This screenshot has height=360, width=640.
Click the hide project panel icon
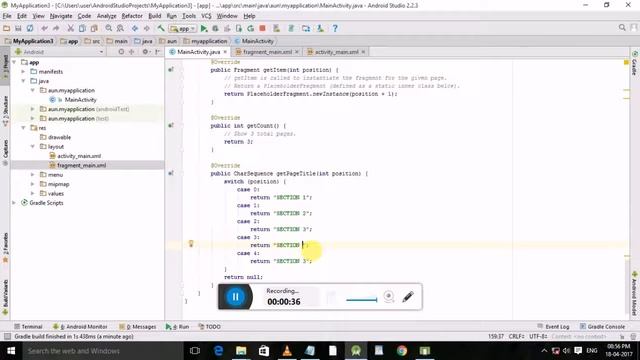click(158, 52)
